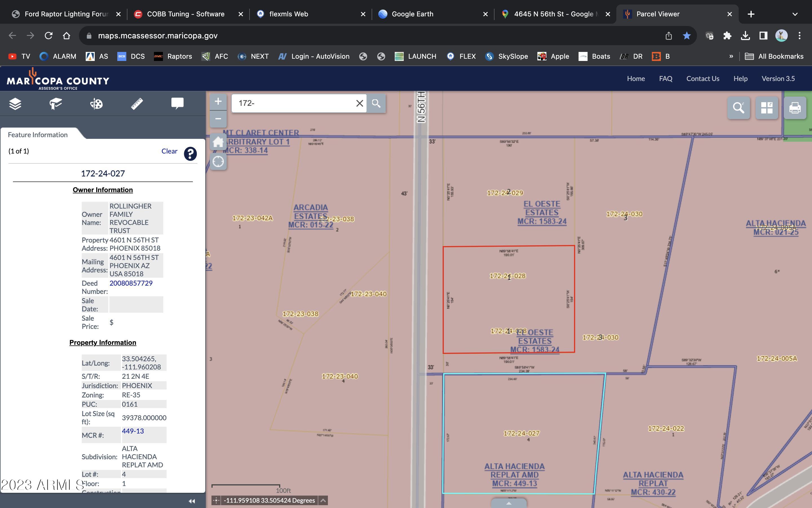Image resolution: width=812 pixels, height=508 pixels.
Task: Click Clear to remove feature results
Action: [169, 151]
